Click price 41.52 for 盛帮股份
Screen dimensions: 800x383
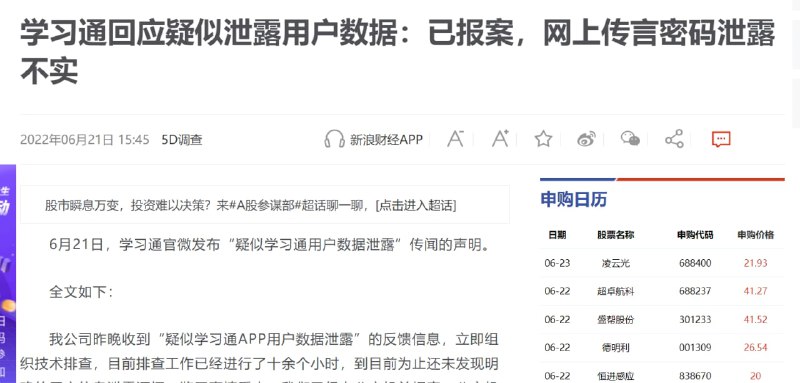756,320
